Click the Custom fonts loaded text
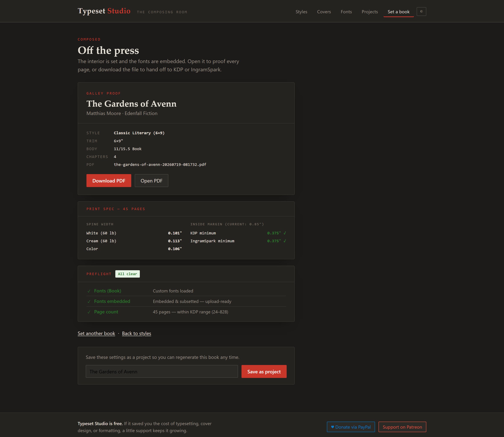504x437 pixels. (173, 291)
